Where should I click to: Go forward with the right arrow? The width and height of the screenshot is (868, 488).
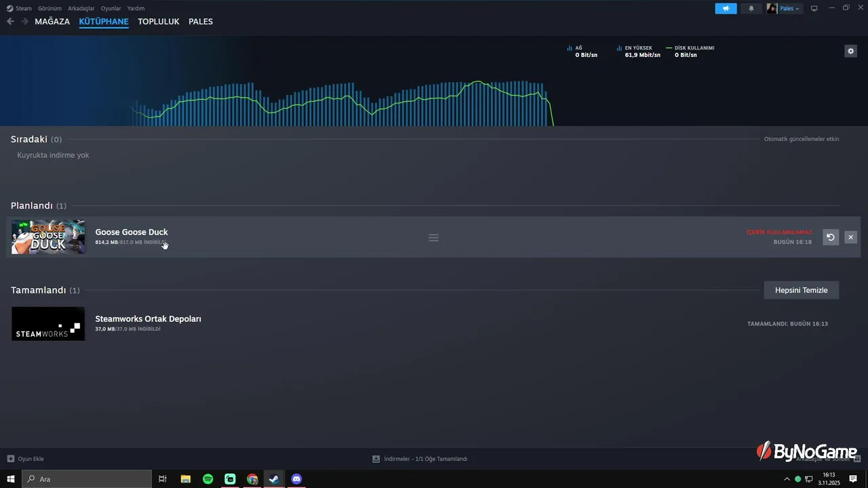coord(24,22)
